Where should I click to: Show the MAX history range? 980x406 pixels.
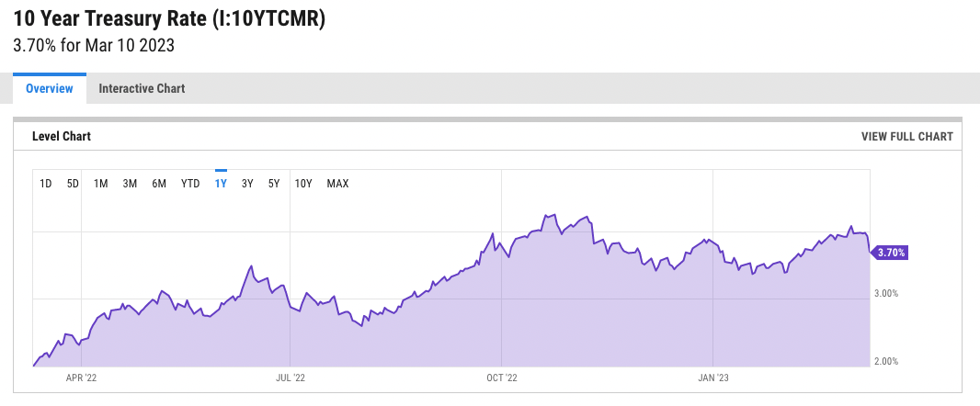coord(337,184)
